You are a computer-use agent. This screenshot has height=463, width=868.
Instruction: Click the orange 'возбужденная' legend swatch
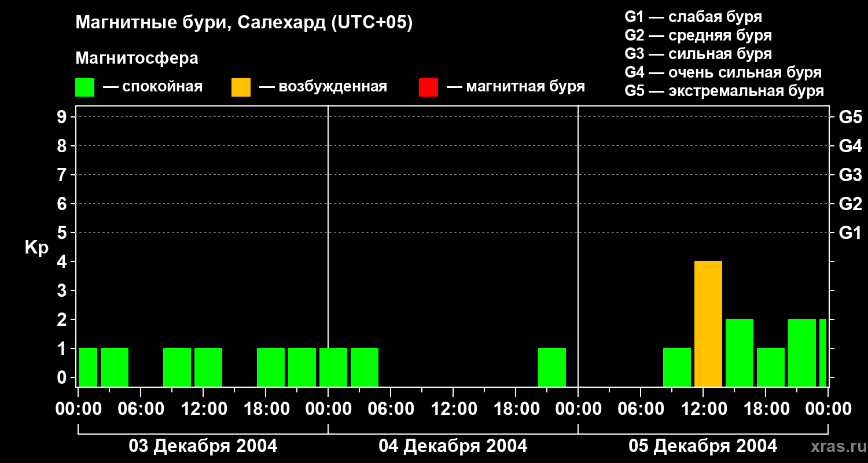241,87
